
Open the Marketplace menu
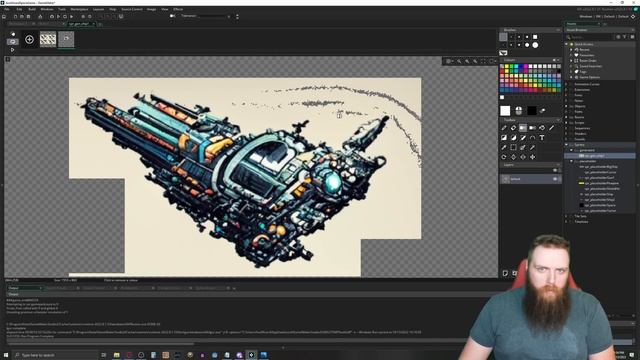[x=79, y=9]
